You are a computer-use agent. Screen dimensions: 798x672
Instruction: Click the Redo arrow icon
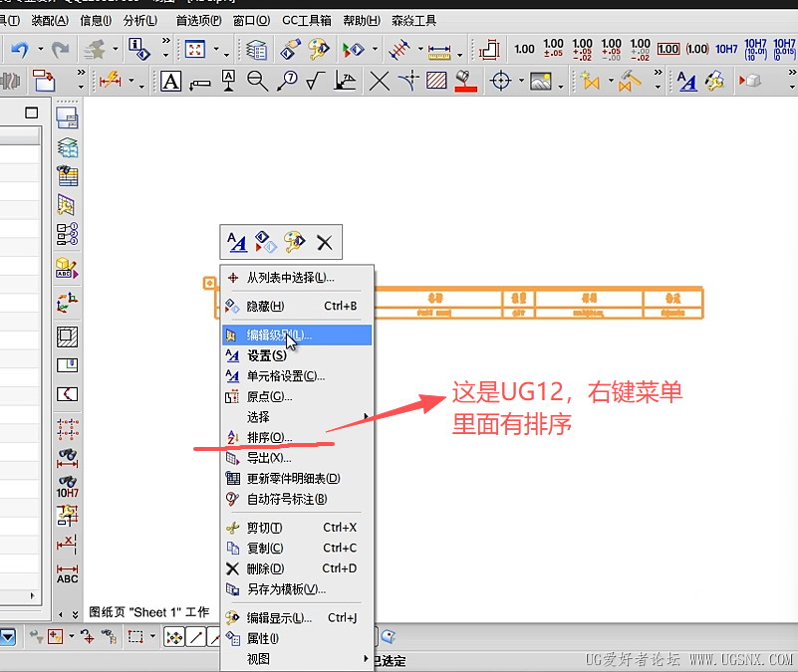pyautogui.click(x=60, y=50)
